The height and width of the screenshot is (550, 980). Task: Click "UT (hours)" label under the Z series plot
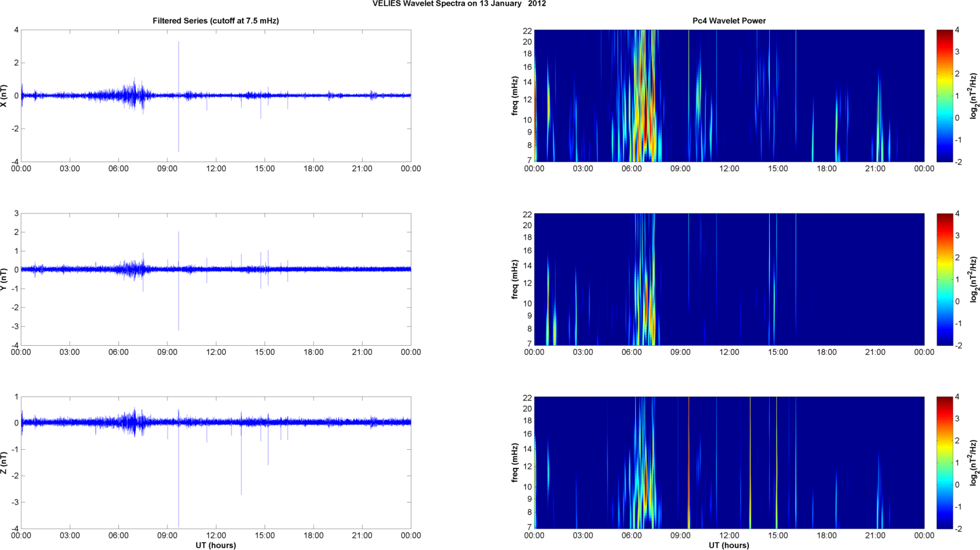pyautogui.click(x=215, y=545)
